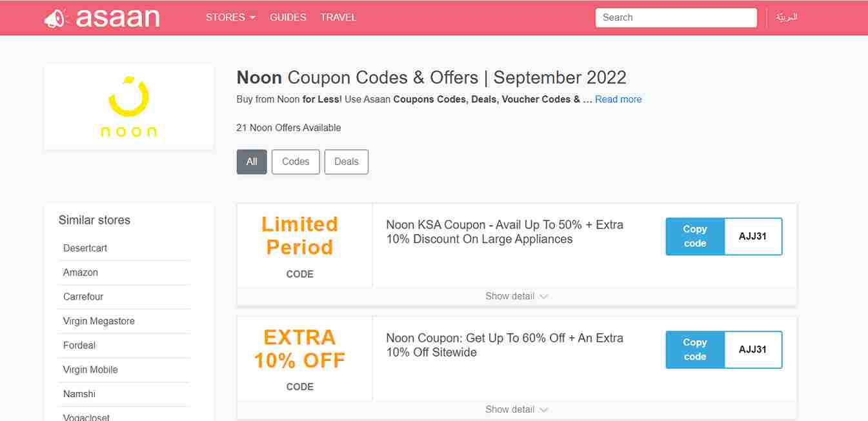This screenshot has height=421, width=868.
Task: Click the Search input field
Action: click(676, 17)
